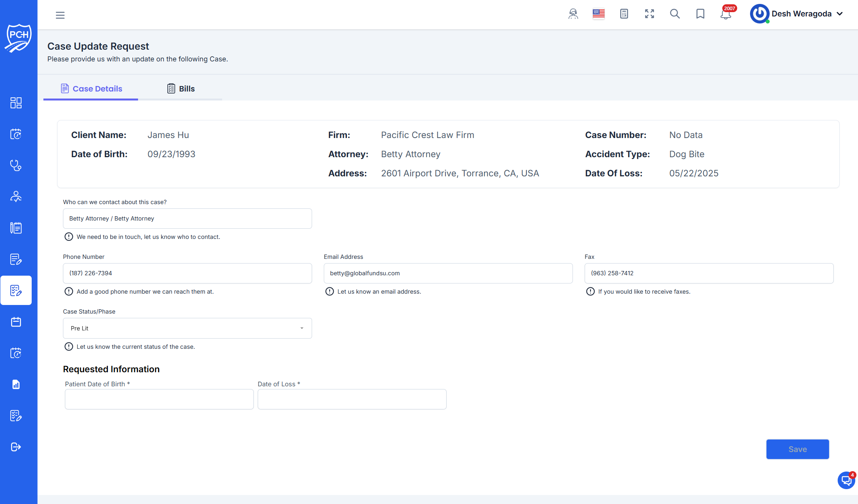The image size is (858, 504).
Task: Enable fullscreen using the expand icon
Action: [x=650, y=14]
